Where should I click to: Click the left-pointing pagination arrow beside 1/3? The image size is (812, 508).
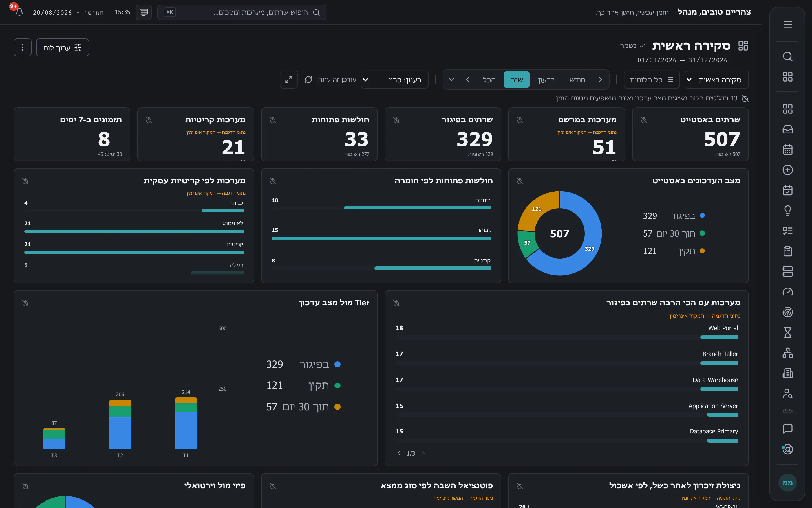(x=399, y=453)
